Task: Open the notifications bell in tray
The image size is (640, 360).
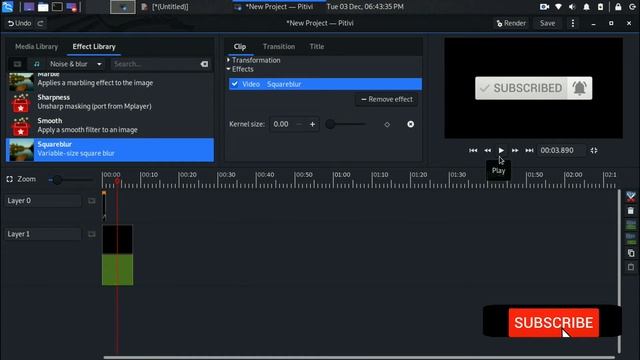Action: [586, 7]
